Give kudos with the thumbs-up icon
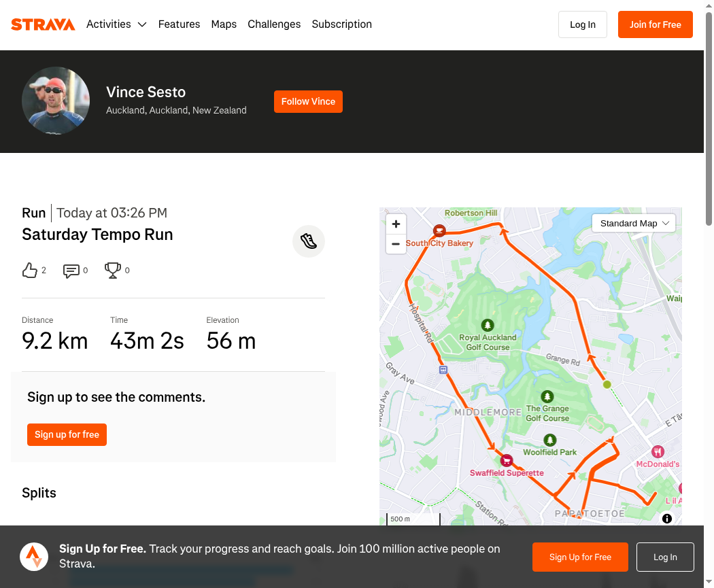This screenshot has width=714, height=588. [30, 271]
